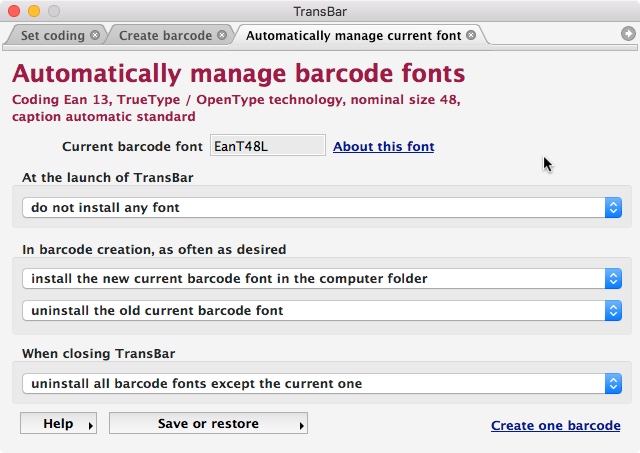640x453 pixels.
Task: Follow the Create one barcode link
Action: [x=556, y=425]
